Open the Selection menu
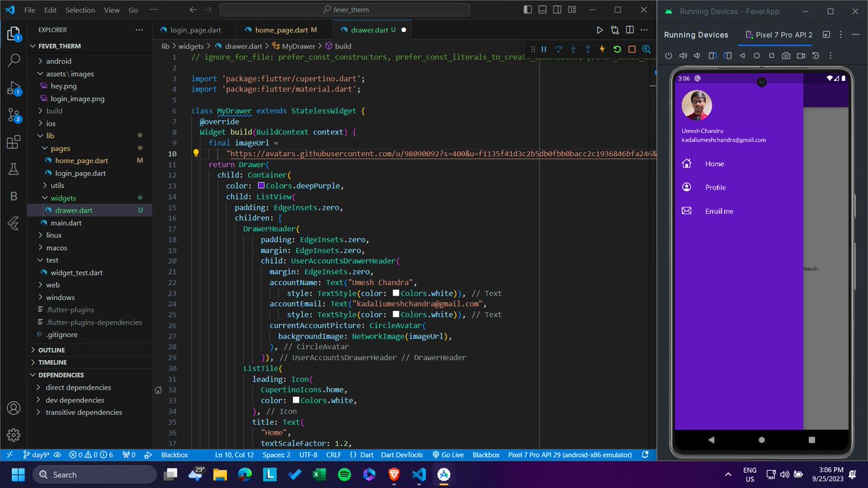The height and width of the screenshot is (488, 868). point(80,9)
